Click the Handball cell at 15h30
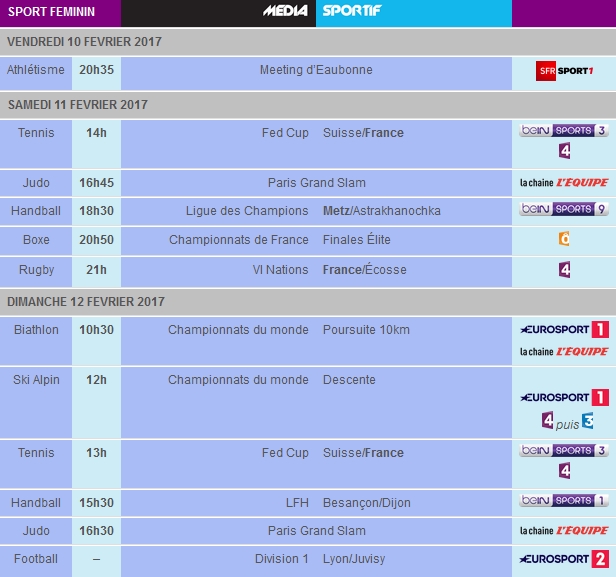 [36, 504]
